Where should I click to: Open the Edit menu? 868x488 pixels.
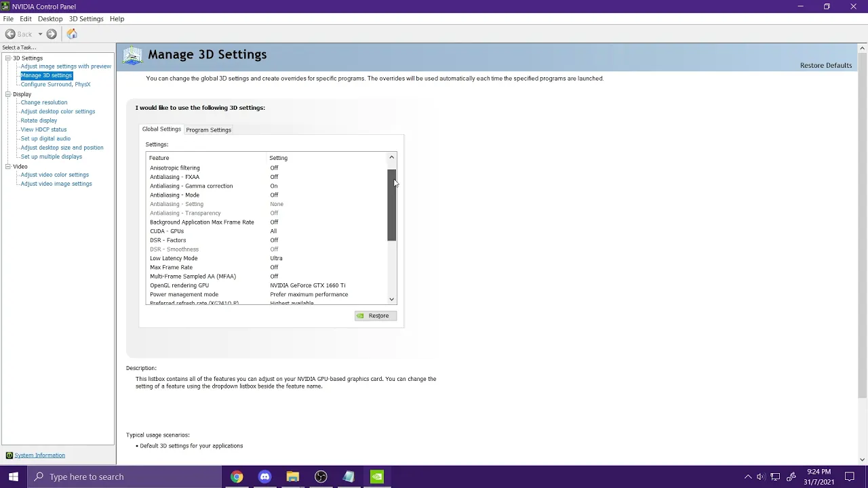(26, 19)
